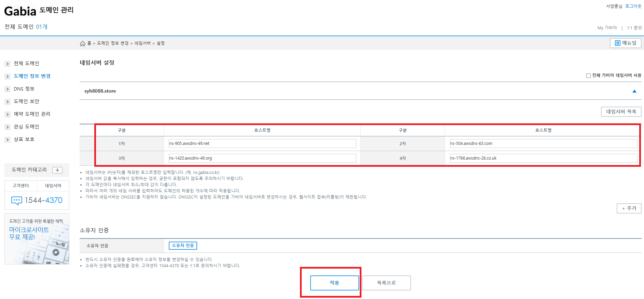Open 상표 보호 sidebar menu

(x=24, y=139)
